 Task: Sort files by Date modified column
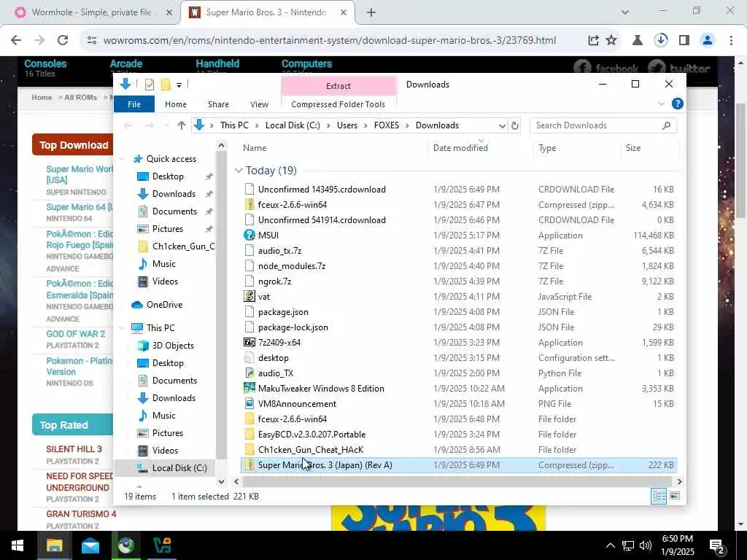pyautogui.click(x=460, y=148)
